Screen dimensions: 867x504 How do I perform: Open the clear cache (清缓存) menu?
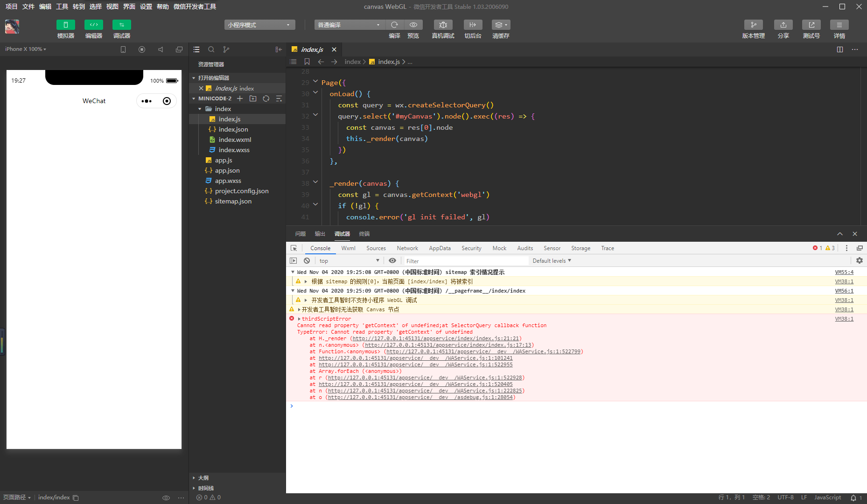pyautogui.click(x=501, y=25)
